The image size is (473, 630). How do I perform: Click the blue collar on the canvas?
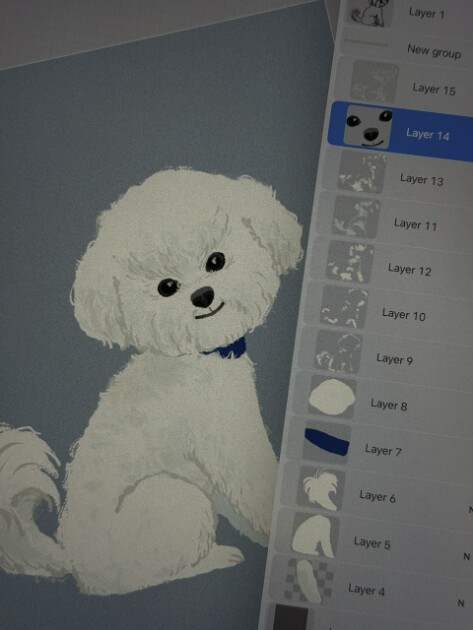click(227, 348)
